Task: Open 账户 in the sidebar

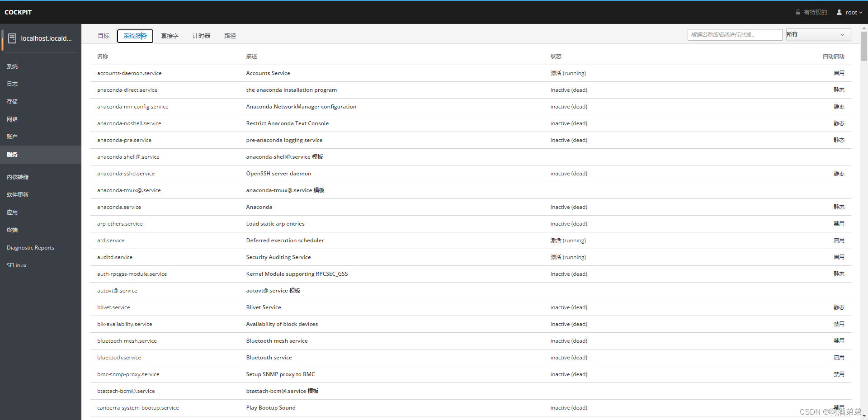Action: (x=41, y=137)
